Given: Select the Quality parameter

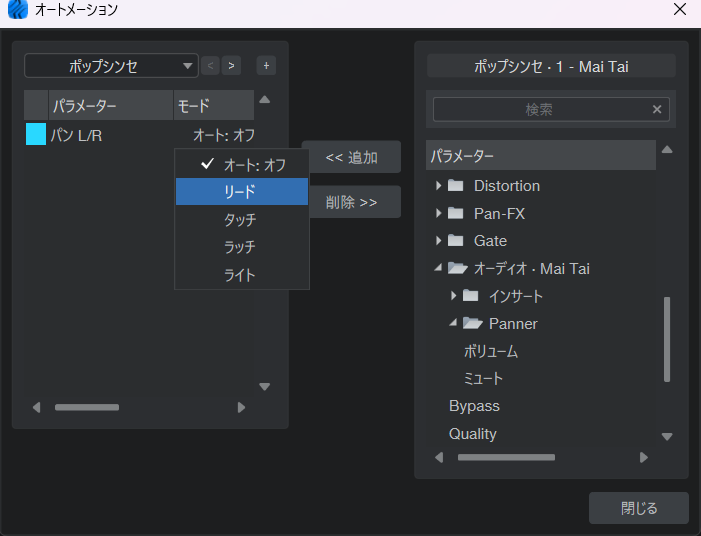Looking at the screenshot, I should (473, 434).
